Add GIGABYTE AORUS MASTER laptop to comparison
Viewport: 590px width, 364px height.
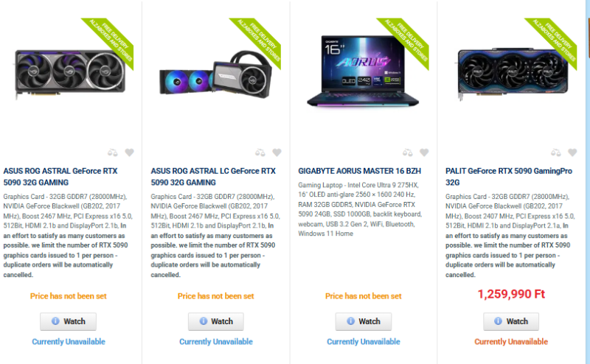click(408, 153)
